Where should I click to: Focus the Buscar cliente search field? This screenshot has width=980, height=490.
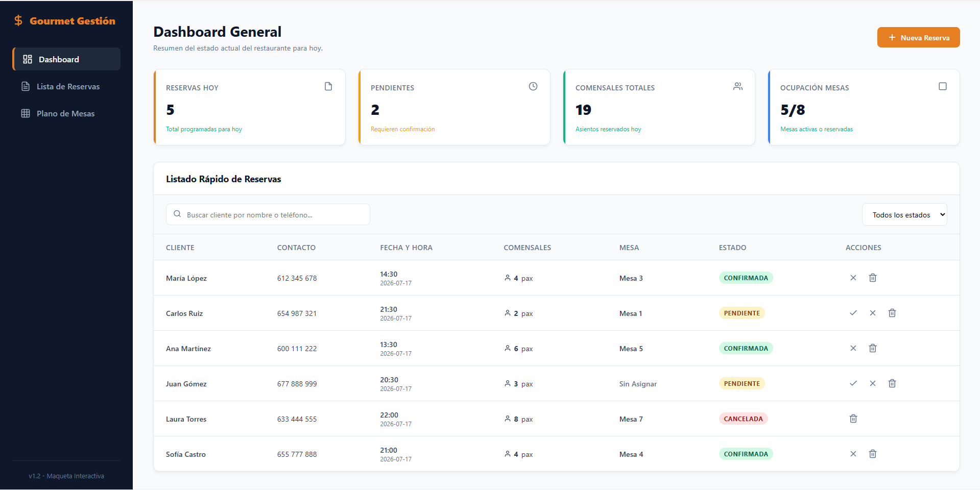click(x=268, y=214)
